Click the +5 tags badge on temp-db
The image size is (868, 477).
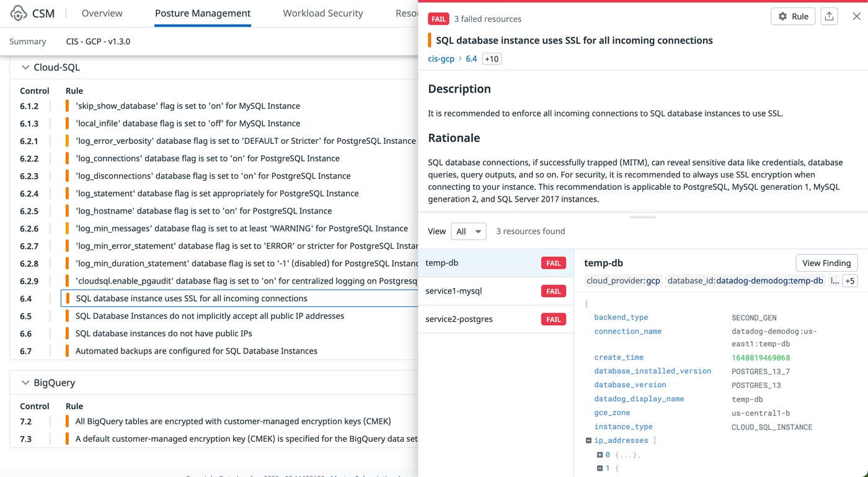coord(850,280)
